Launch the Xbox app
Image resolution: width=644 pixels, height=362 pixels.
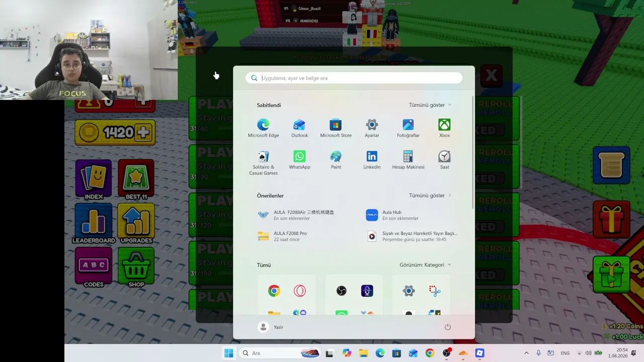point(444,128)
